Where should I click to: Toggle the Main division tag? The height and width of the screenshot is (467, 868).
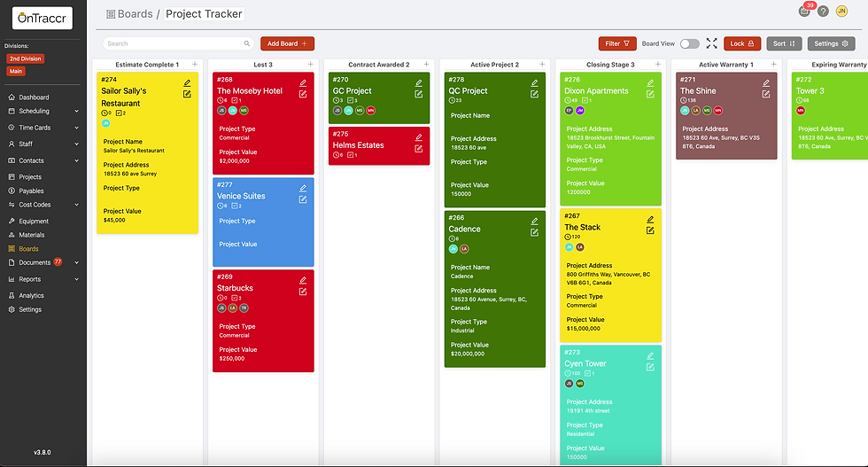pos(16,71)
